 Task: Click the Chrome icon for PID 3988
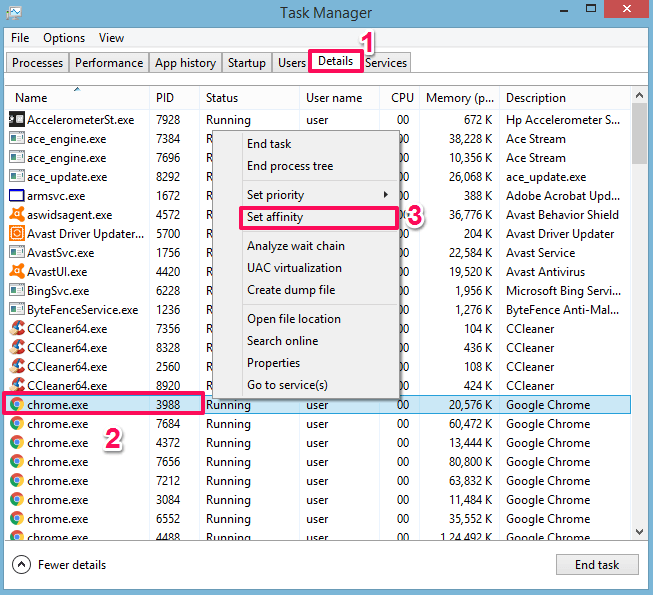coord(17,404)
